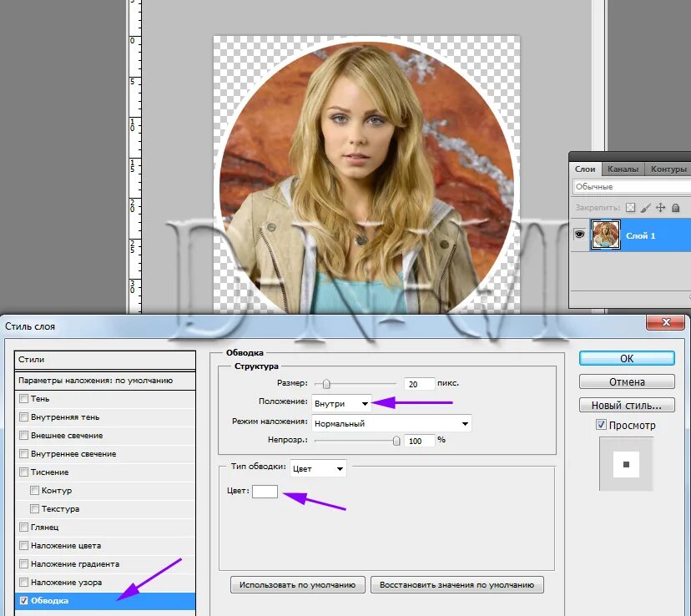Enable the Внутренняя тень checkbox
691x616 pixels.
click(x=24, y=417)
